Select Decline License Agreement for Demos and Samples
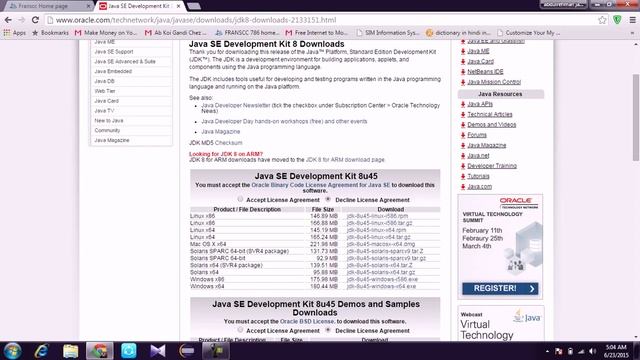640x360 pixels. pyautogui.click(x=328, y=330)
